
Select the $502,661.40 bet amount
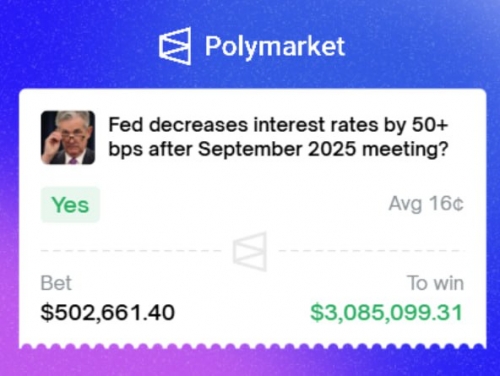[108, 313]
